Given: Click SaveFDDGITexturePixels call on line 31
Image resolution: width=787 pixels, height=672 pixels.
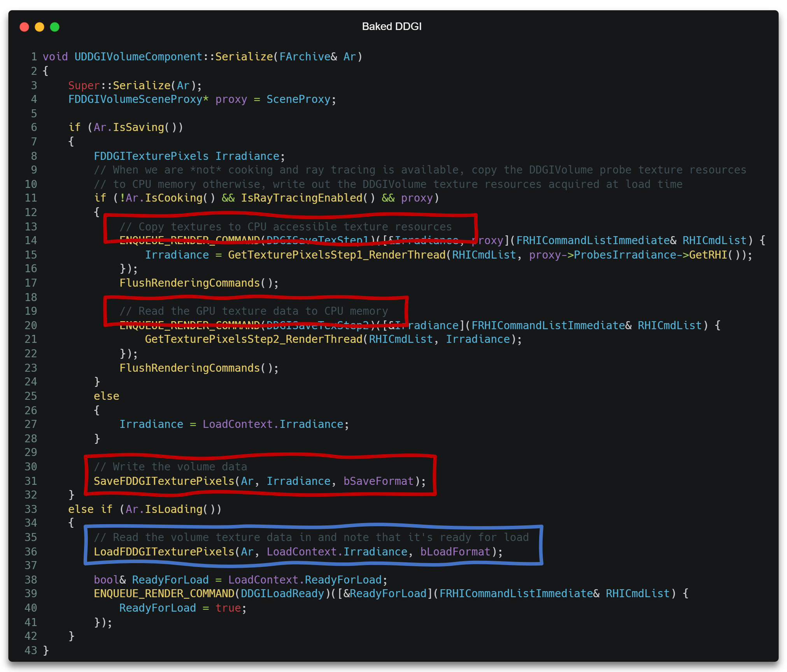Looking at the screenshot, I should (x=164, y=481).
